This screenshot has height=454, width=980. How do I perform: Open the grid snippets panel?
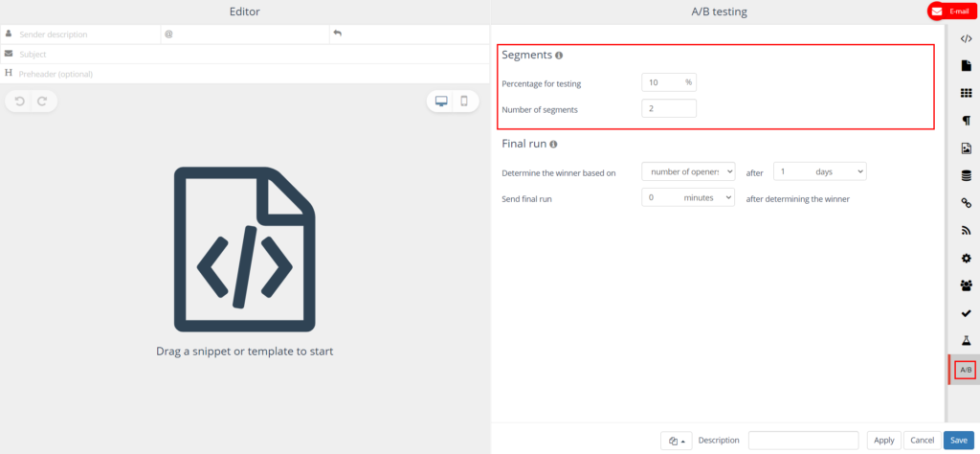point(966,93)
